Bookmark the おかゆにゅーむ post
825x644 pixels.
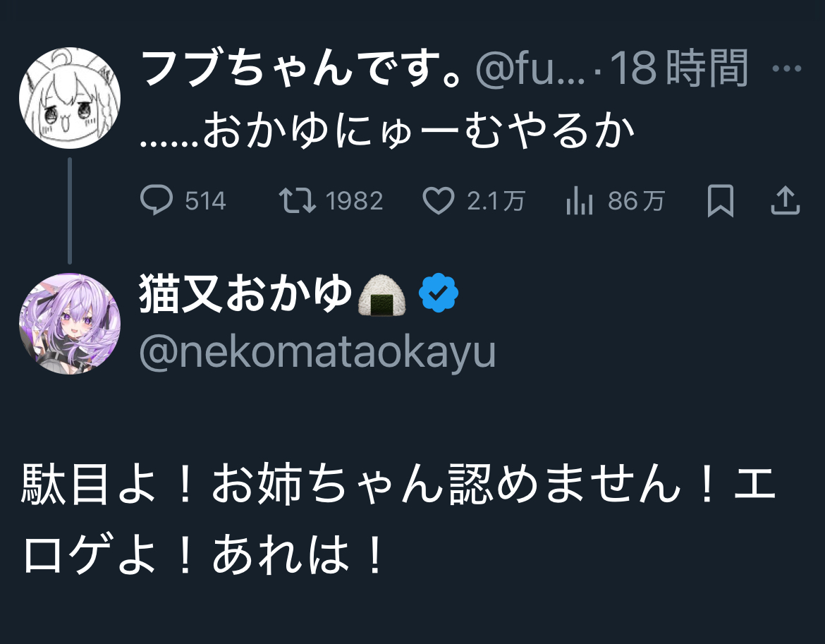720,202
